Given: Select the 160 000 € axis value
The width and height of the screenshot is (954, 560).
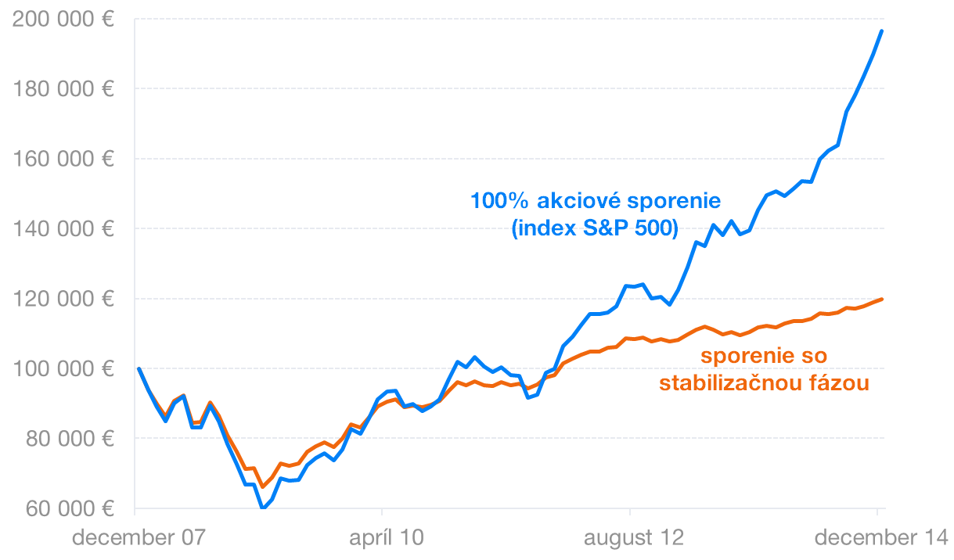Looking at the screenshot, I should 64,159.
